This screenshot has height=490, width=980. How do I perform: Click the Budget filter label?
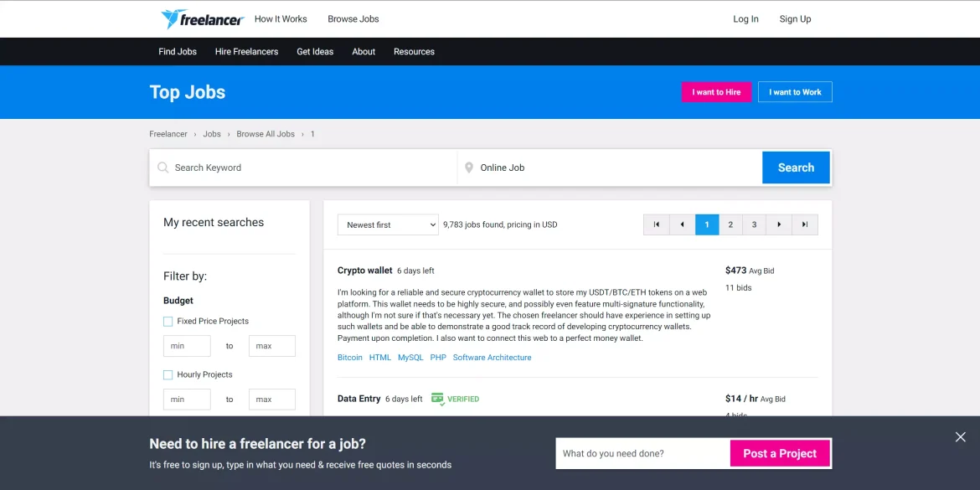tap(178, 301)
